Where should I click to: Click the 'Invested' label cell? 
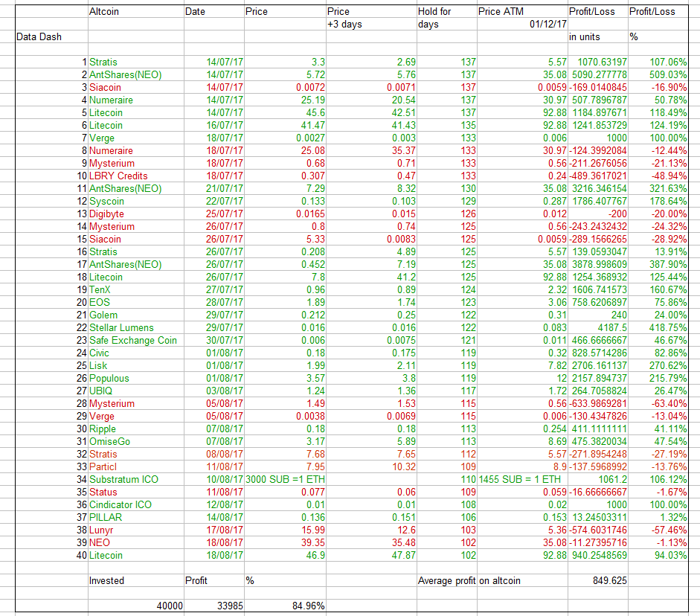click(136, 580)
